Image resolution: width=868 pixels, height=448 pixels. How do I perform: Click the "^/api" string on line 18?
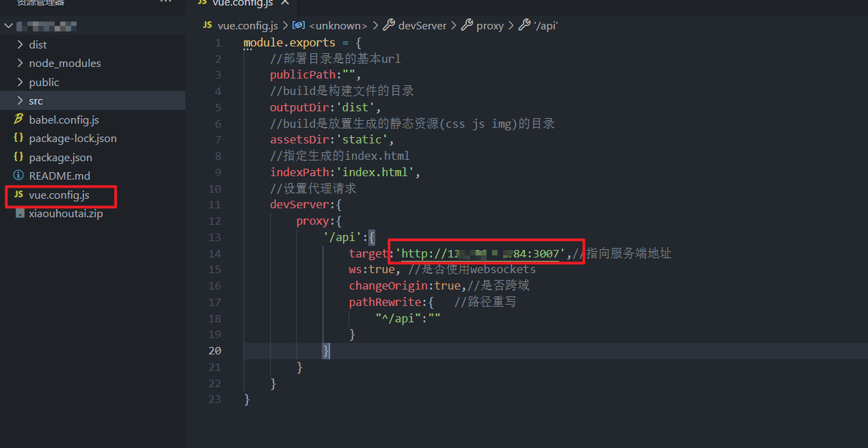coord(401,318)
